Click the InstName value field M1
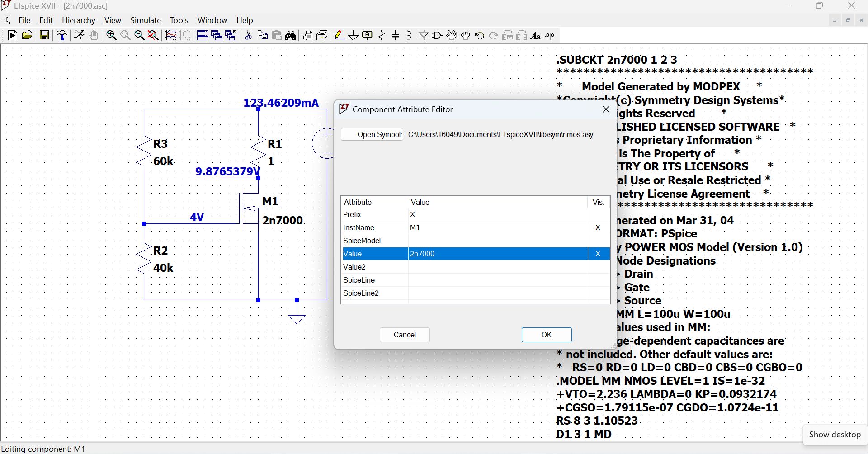The height and width of the screenshot is (454, 868). click(x=498, y=227)
